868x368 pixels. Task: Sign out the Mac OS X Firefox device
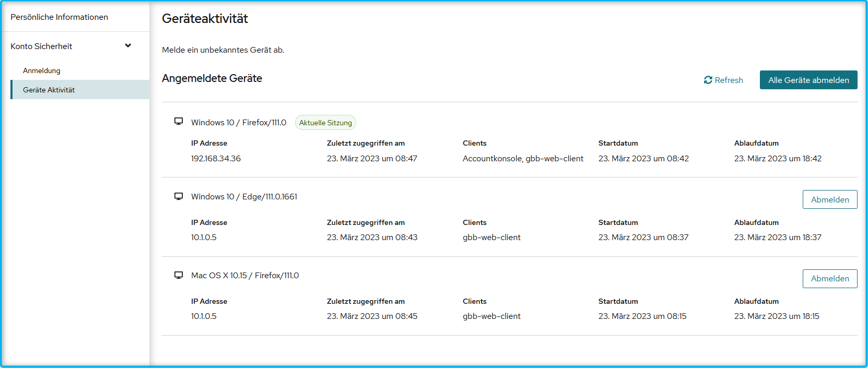(x=829, y=279)
